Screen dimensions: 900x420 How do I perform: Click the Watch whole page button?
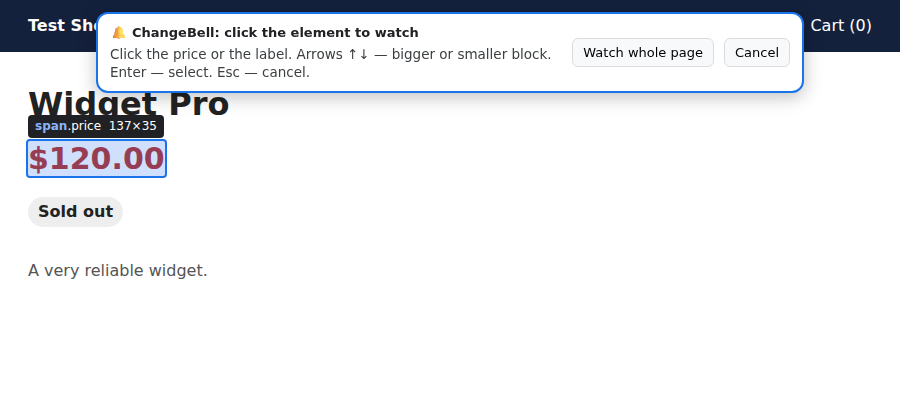point(643,53)
